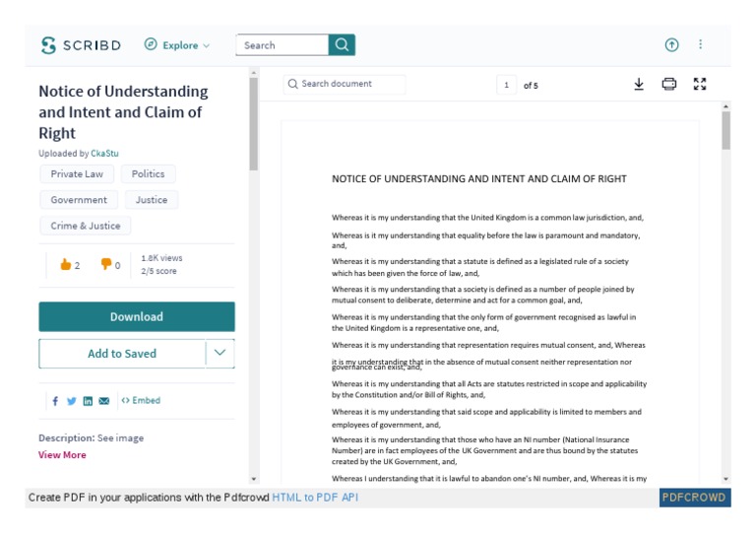Click the '2/5 score' text
The height and width of the screenshot is (536, 756).
click(158, 271)
